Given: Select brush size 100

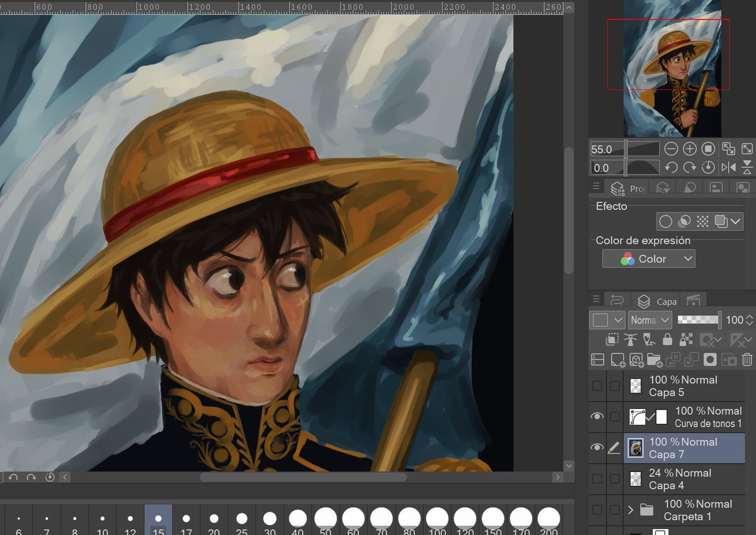Looking at the screenshot, I should click(437, 520).
